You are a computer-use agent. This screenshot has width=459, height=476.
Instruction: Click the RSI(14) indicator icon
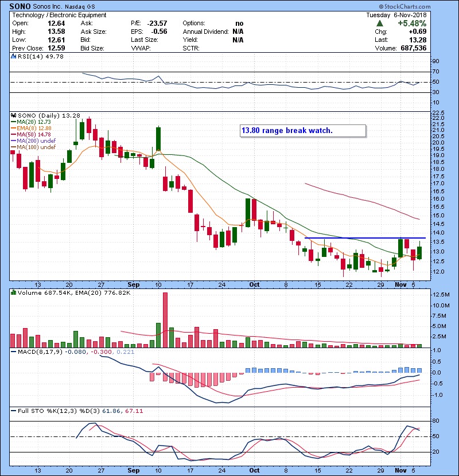click(x=13, y=56)
